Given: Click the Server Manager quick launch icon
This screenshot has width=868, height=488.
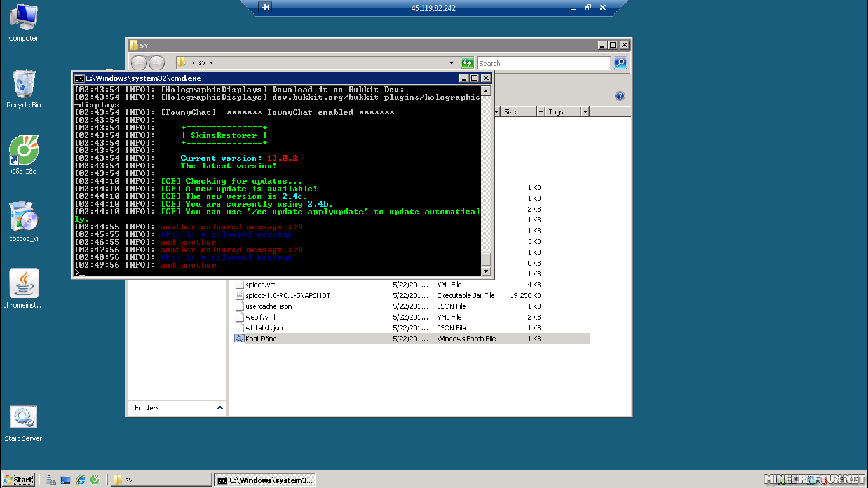Looking at the screenshot, I should click(51, 480).
